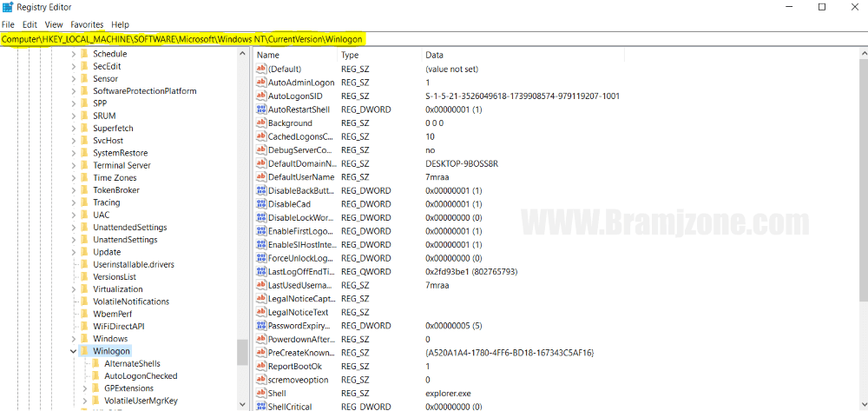
Task: Select the Tracing folder icon
Action: [84, 202]
